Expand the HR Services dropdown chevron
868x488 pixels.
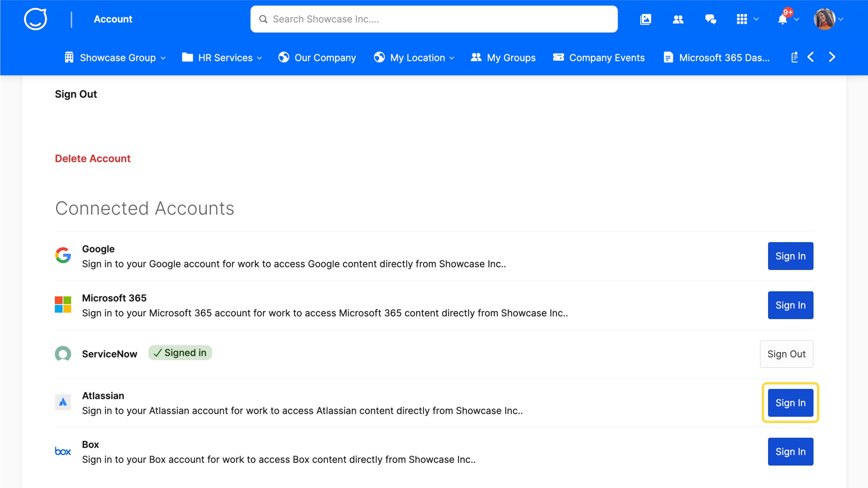point(259,58)
